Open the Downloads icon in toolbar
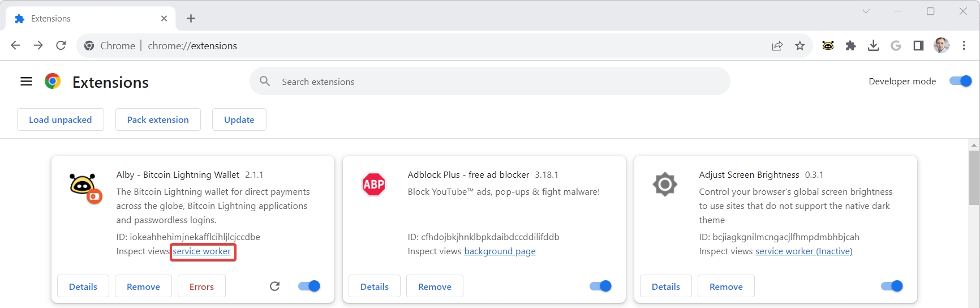980x308 pixels. point(873,46)
